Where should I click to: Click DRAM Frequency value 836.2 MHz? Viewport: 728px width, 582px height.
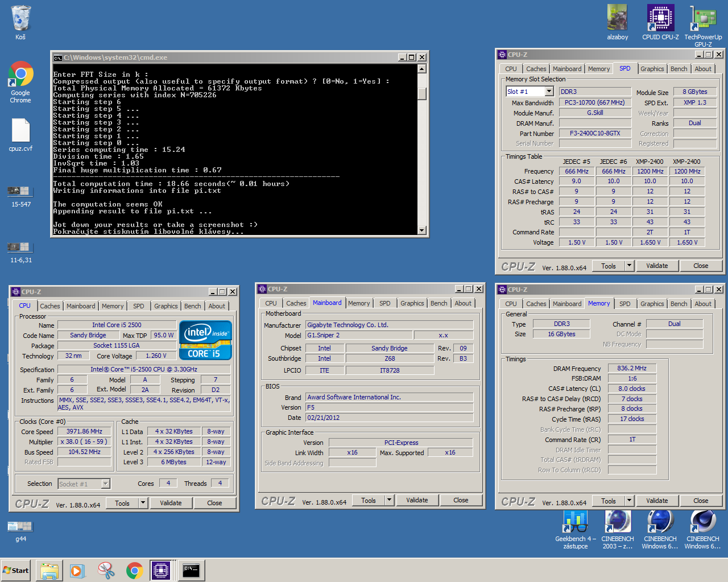[632, 368]
